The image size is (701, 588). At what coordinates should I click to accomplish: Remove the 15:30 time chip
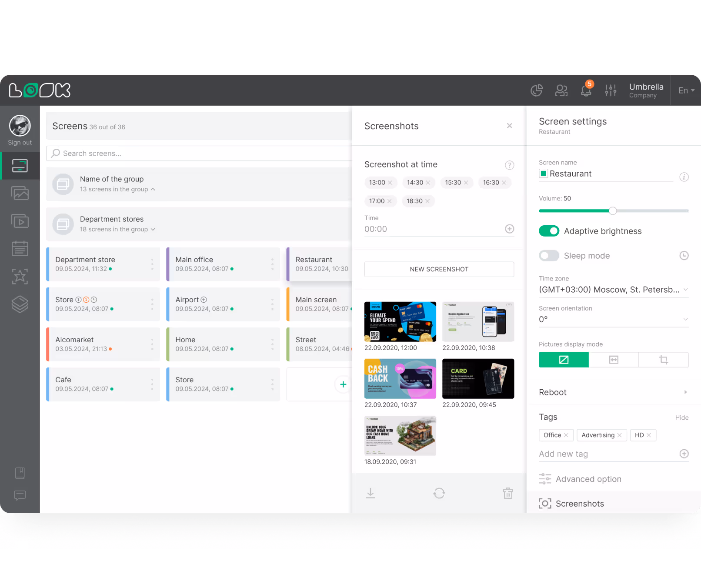(466, 183)
